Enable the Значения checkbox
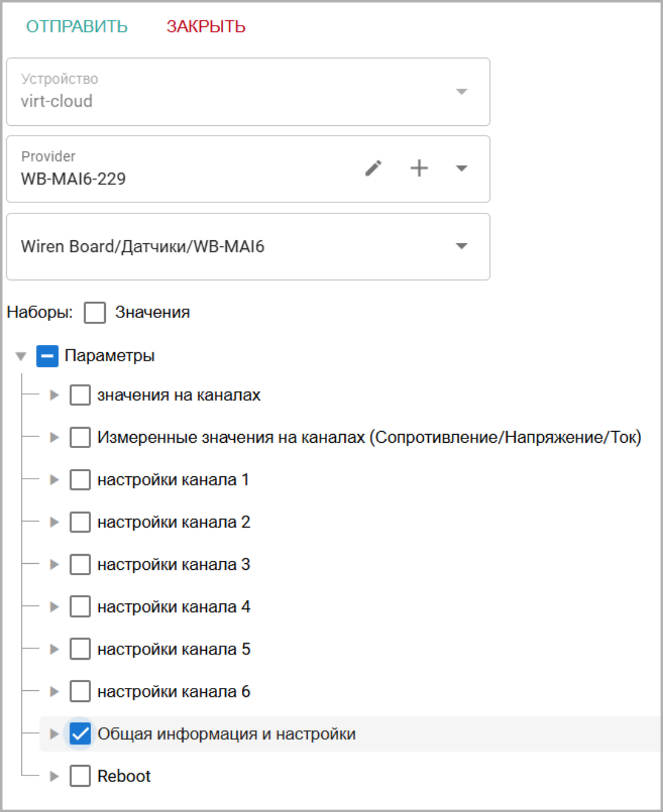The width and height of the screenshot is (663, 812). [x=95, y=312]
